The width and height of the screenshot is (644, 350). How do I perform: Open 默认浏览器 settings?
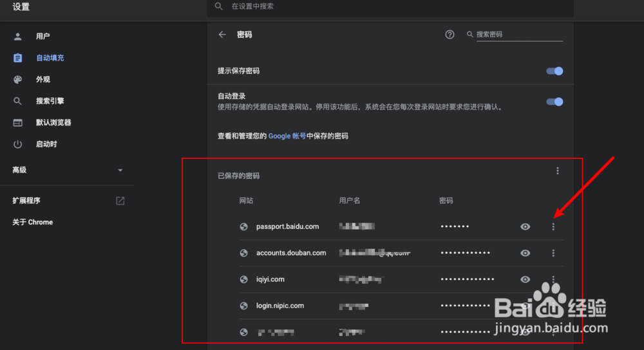tap(53, 122)
